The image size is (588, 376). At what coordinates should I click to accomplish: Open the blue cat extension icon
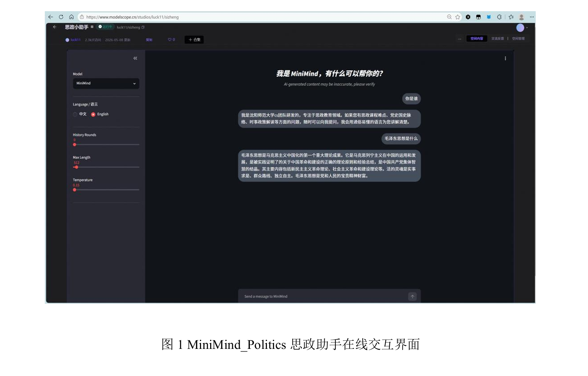pyautogui.click(x=489, y=17)
